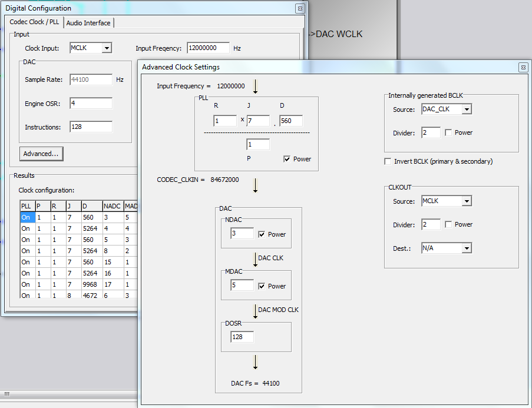Click the CODEC_CLKIN value 84672000
The height and width of the screenshot is (408, 532).
pyautogui.click(x=224, y=180)
